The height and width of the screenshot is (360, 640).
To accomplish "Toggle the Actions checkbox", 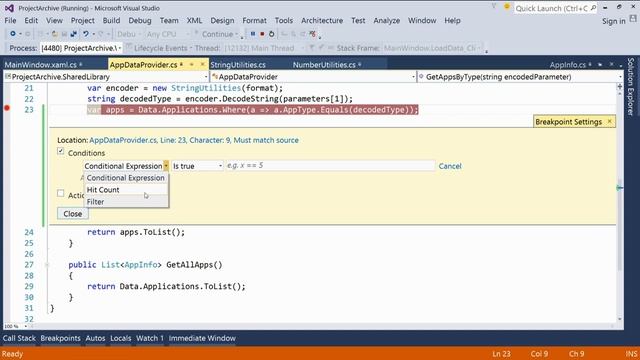I will pyautogui.click(x=60, y=193).
